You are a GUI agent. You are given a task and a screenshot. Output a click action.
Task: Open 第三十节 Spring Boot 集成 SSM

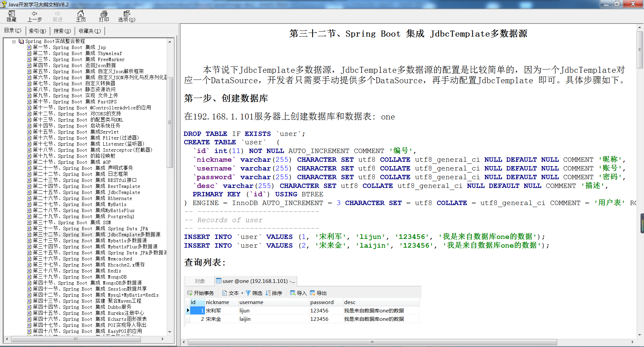coord(72,222)
